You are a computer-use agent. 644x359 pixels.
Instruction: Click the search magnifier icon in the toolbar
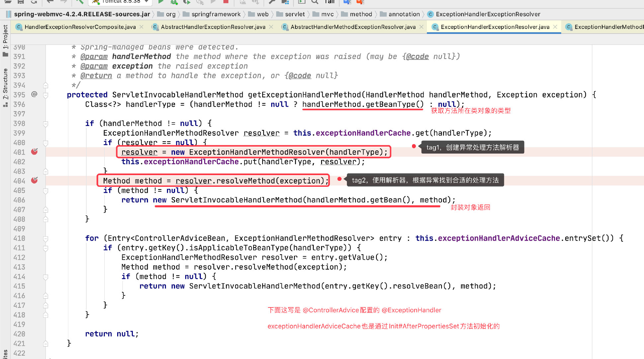(315, 2)
